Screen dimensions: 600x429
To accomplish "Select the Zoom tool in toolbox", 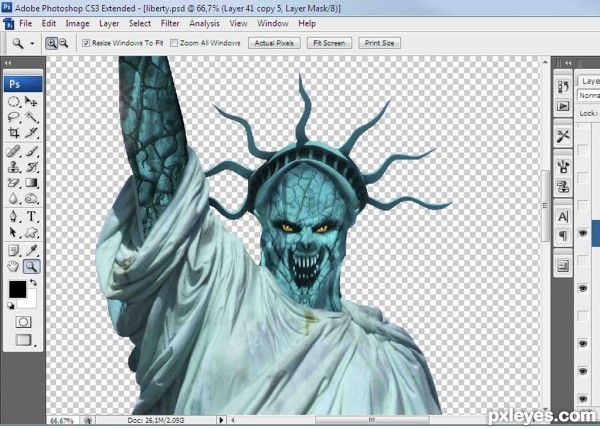I will pyautogui.click(x=31, y=266).
